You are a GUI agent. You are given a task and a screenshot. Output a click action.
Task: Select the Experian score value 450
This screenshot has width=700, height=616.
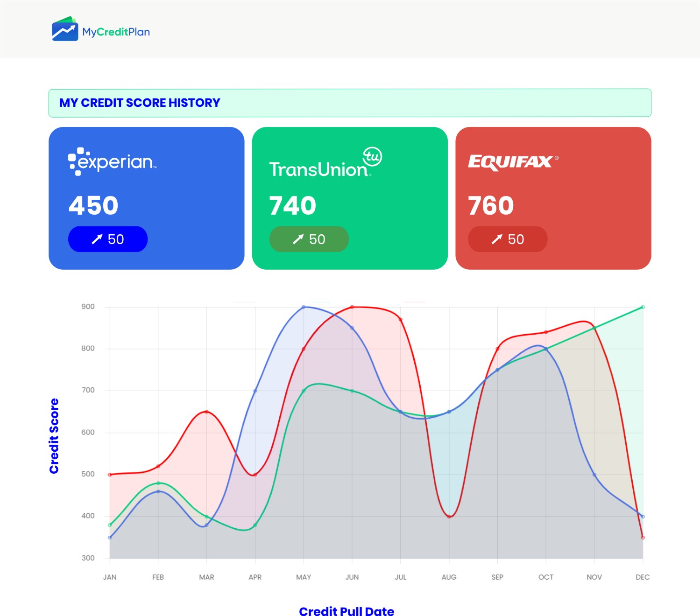(93, 205)
